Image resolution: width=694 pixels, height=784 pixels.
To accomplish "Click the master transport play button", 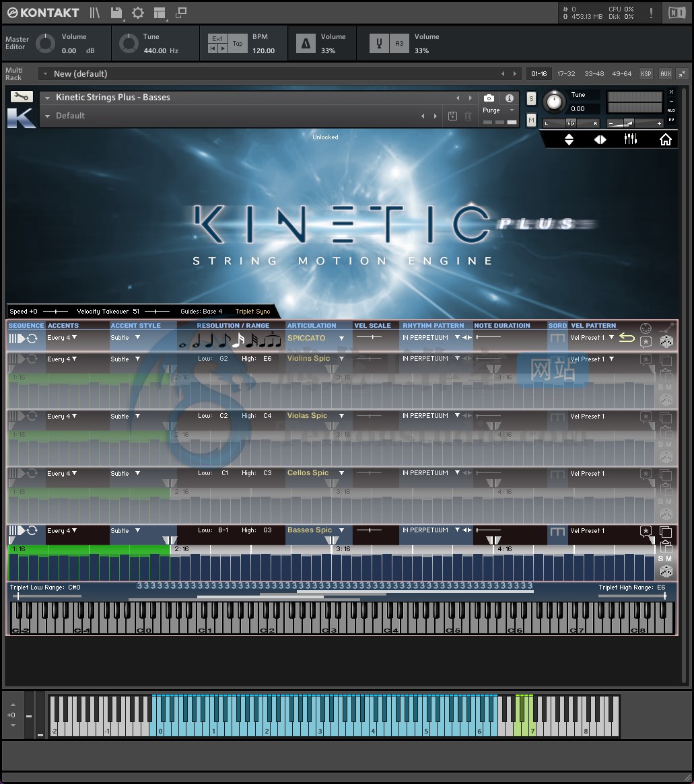I will [223, 48].
